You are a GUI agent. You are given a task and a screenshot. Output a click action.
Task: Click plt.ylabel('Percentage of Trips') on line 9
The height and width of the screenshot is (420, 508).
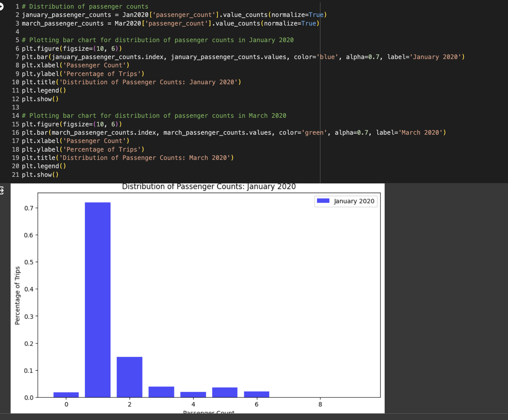(83, 74)
